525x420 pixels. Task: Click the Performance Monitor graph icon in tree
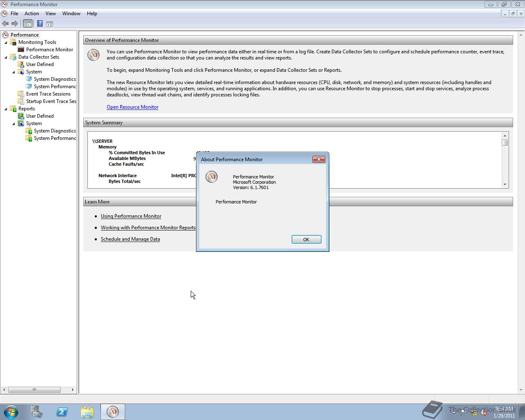21,50
